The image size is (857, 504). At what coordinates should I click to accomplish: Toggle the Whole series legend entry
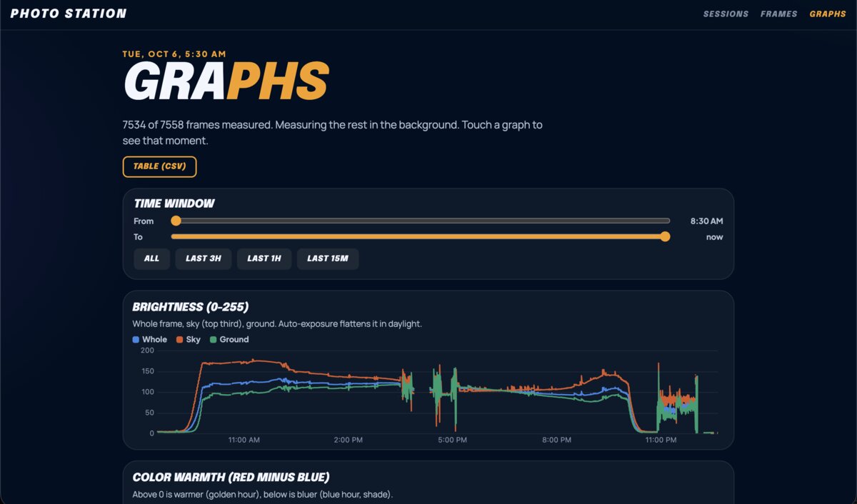pyautogui.click(x=150, y=340)
